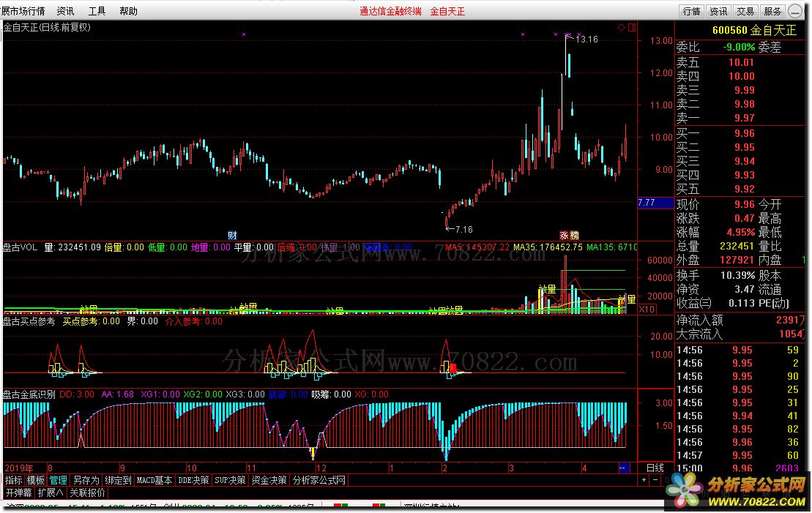
Task: Switch to MACD基本 template
Action: coord(154,480)
